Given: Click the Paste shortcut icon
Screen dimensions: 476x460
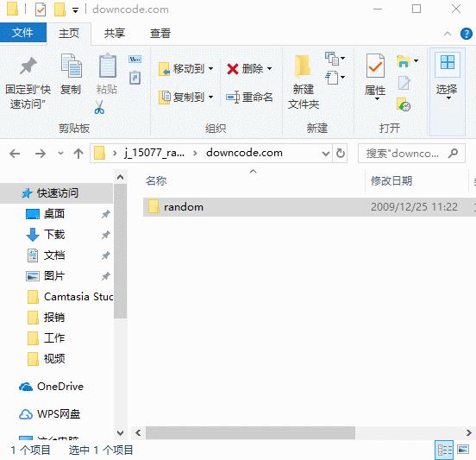Looking at the screenshot, I should [x=135, y=78].
